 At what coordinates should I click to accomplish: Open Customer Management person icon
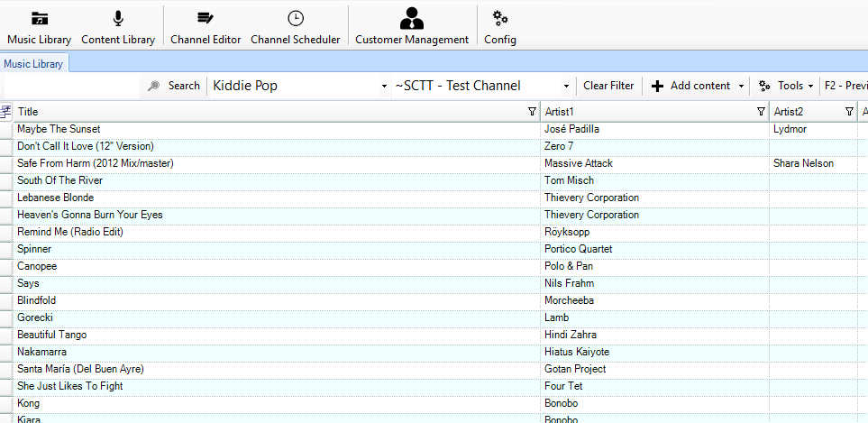(x=411, y=18)
